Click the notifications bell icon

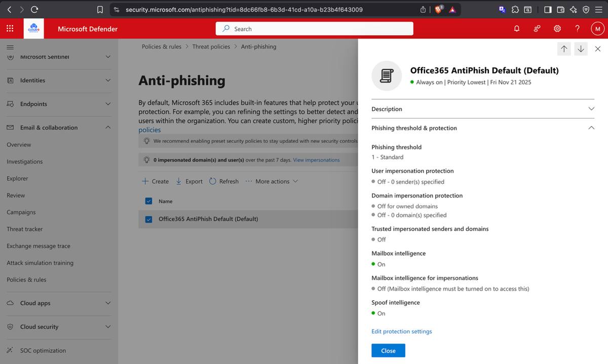[x=517, y=29]
